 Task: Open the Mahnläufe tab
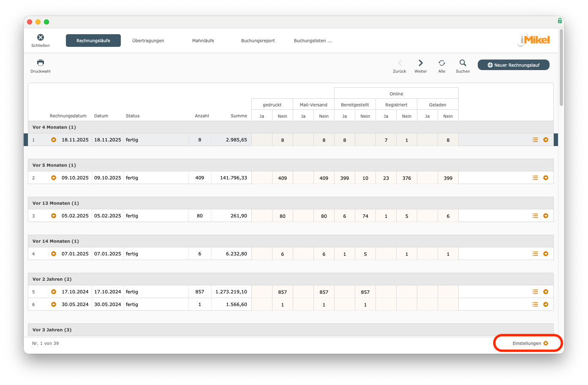[x=203, y=41]
